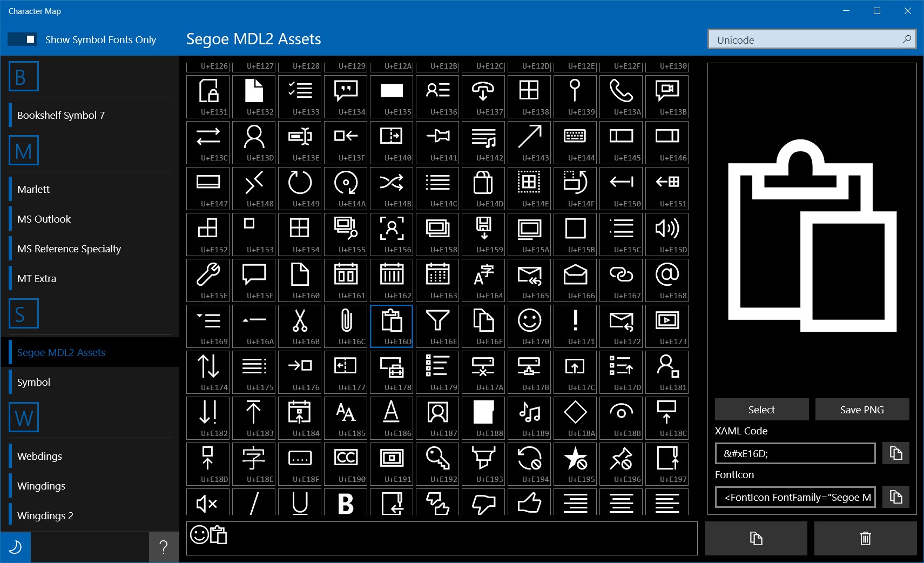Select the star with block glyph U+E195
Image resolution: width=924 pixels, height=563 pixels.
[575, 464]
